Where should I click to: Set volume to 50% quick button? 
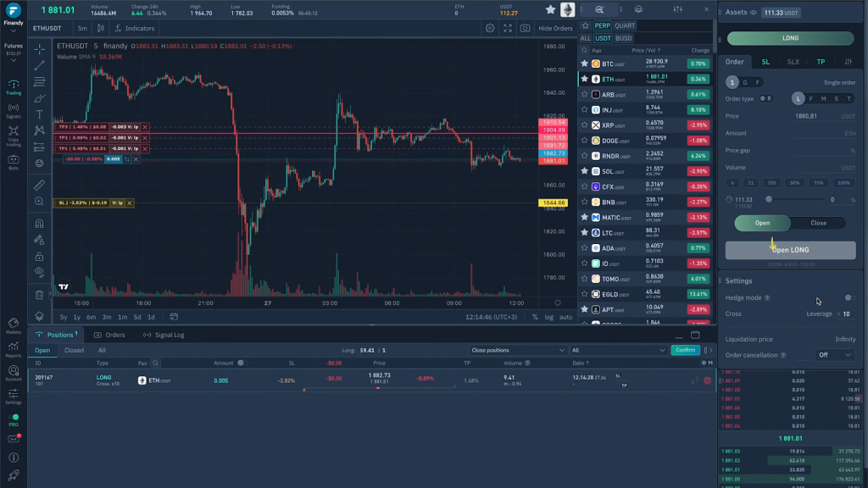(x=795, y=183)
